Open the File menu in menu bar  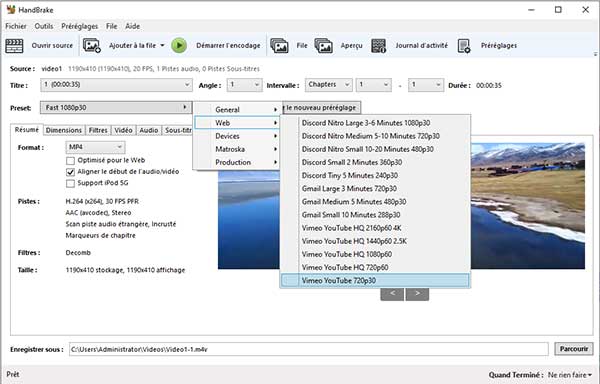(111, 26)
